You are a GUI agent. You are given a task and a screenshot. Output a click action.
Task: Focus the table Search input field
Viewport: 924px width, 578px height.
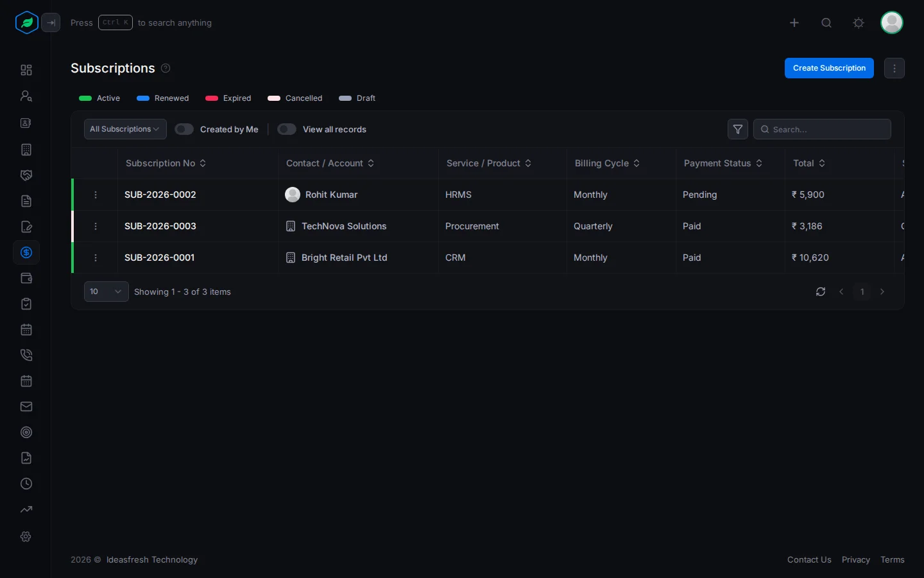coord(822,129)
